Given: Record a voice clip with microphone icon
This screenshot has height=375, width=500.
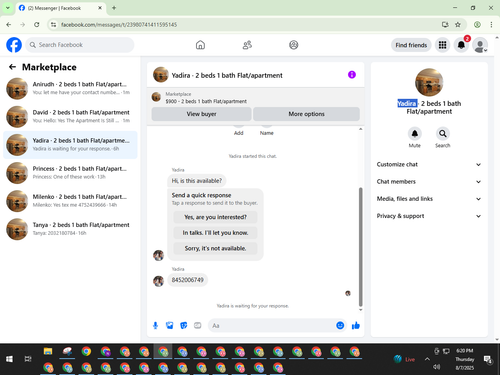Looking at the screenshot, I should pyautogui.click(x=155, y=325).
